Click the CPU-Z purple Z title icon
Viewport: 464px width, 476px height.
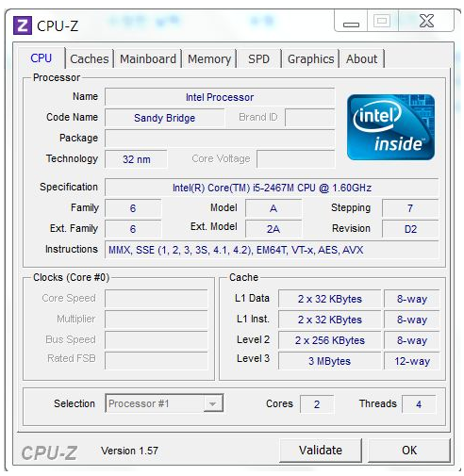pos(22,25)
